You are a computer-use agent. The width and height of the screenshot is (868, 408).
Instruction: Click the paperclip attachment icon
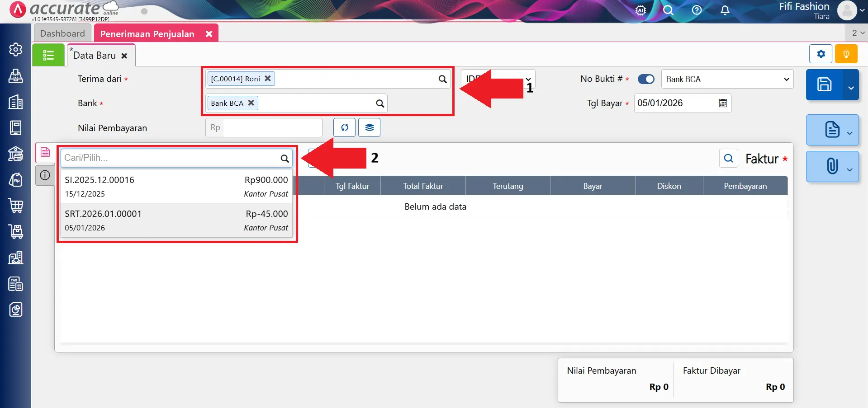coord(831,166)
